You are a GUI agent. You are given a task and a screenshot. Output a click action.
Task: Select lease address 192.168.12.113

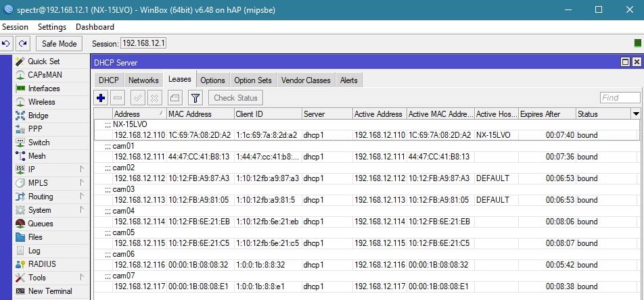pos(139,200)
